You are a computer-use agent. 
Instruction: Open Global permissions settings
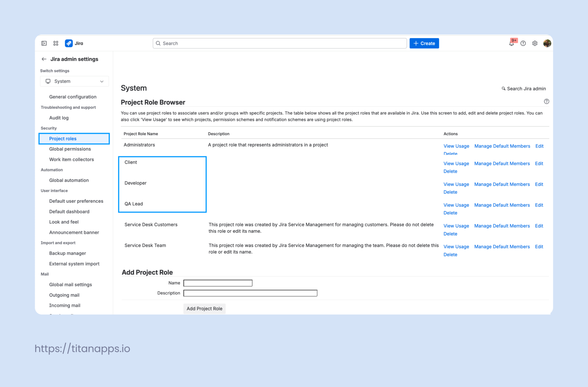coord(70,149)
